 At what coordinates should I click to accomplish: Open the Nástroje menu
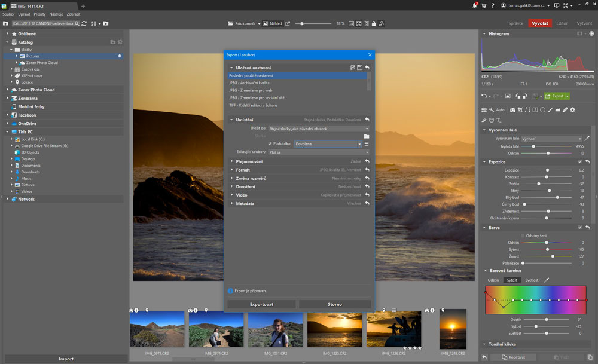(x=56, y=14)
